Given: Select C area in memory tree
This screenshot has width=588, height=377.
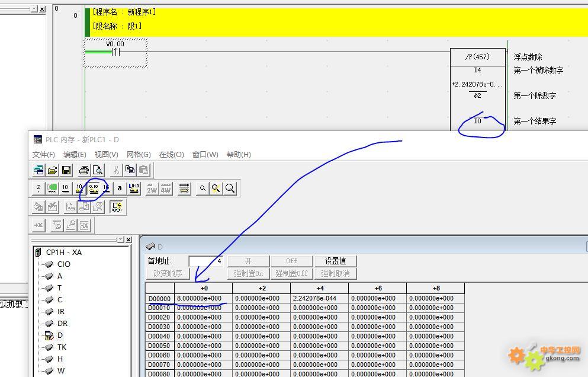Looking at the screenshot, I should (x=60, y=300).
